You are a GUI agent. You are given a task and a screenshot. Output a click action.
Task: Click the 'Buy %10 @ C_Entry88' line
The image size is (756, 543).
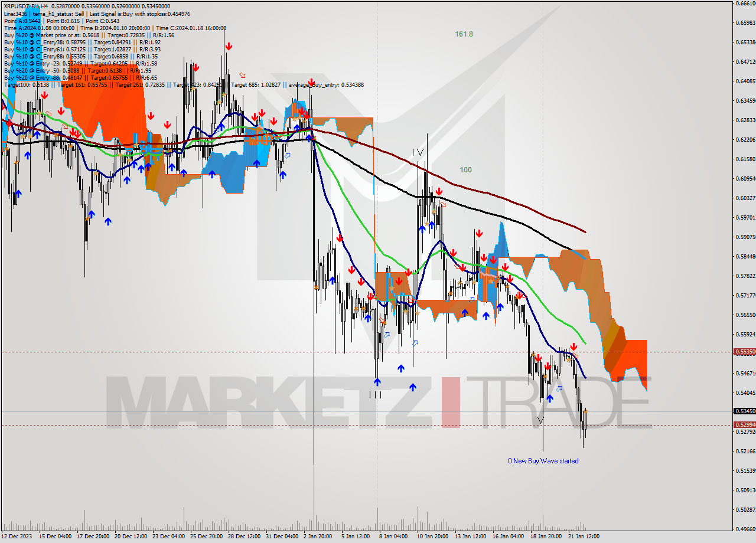pyautogui.click(x=80, y=56)
